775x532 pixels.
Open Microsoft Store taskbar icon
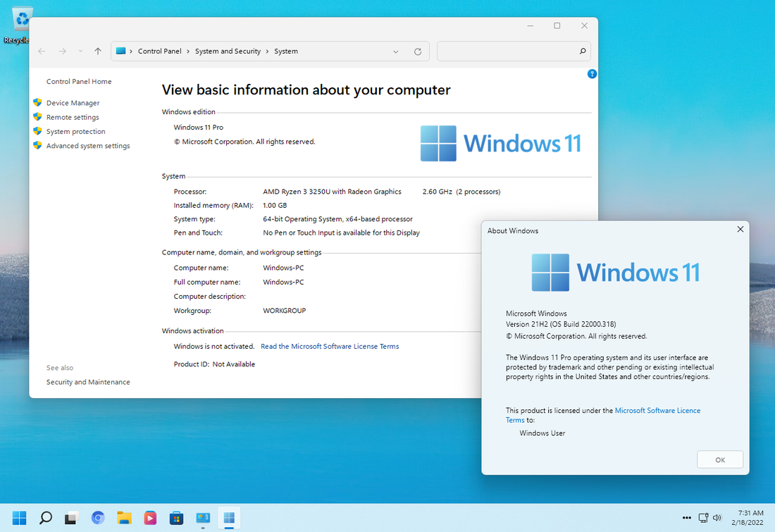tap(176, 518)
